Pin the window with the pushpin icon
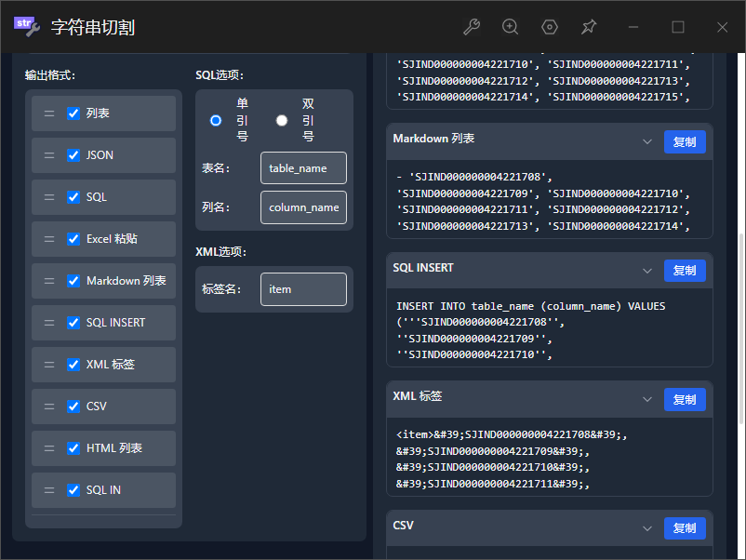 point(589,27)
